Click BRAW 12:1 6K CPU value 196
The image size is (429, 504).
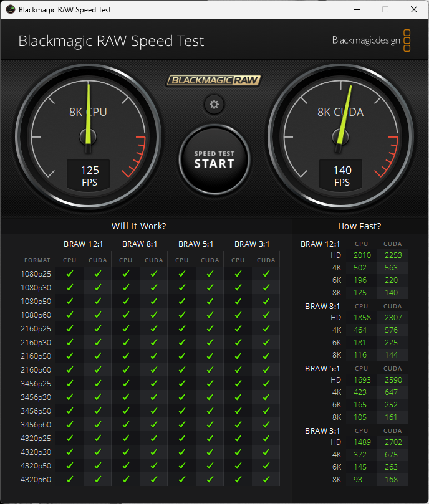pos(360,280)
